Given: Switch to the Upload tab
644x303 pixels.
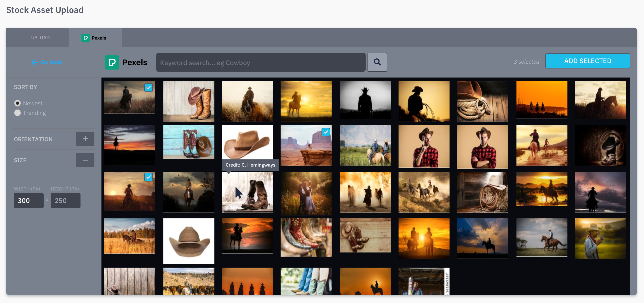Looking at the screenshot, I should pyautogui.click(x=40, y=38).
